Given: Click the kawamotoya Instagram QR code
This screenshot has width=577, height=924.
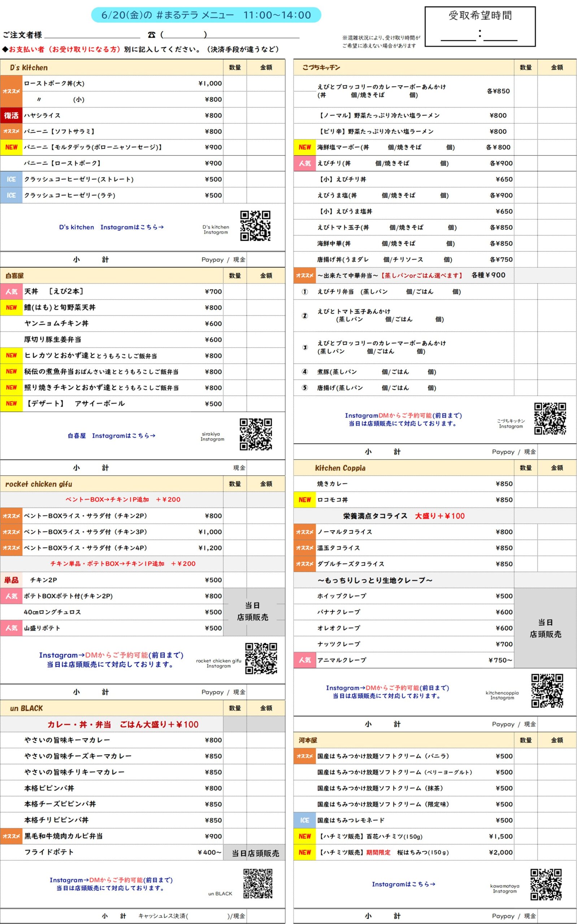Looking at the screenshot, I should point(546,885).
